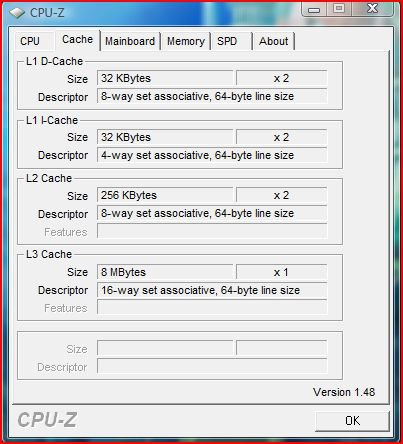Open the Mainboard tab
Viewport: 403px width, 444px height.
click(130, 41)
